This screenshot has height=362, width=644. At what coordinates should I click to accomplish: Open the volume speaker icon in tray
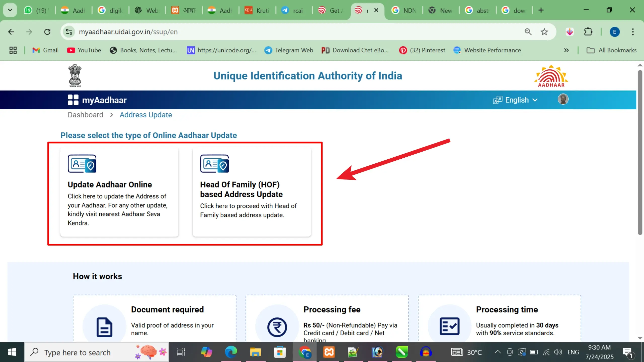(558, 352)
